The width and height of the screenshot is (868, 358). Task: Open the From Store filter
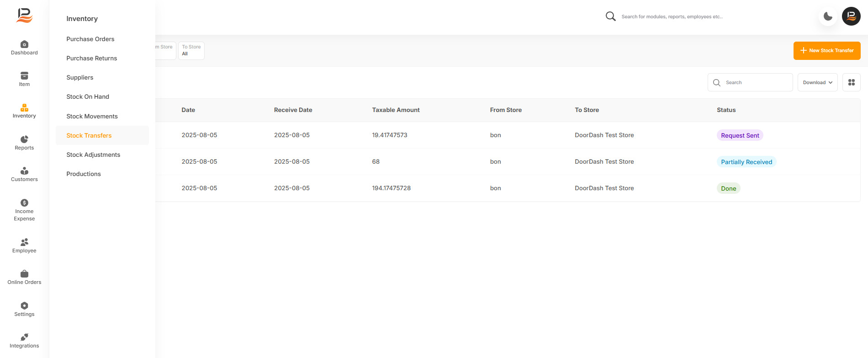165,50
